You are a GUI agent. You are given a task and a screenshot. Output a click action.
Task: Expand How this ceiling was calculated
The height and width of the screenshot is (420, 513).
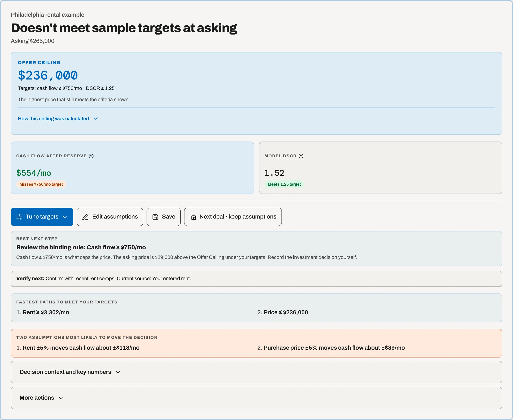(x=58, y=119)
